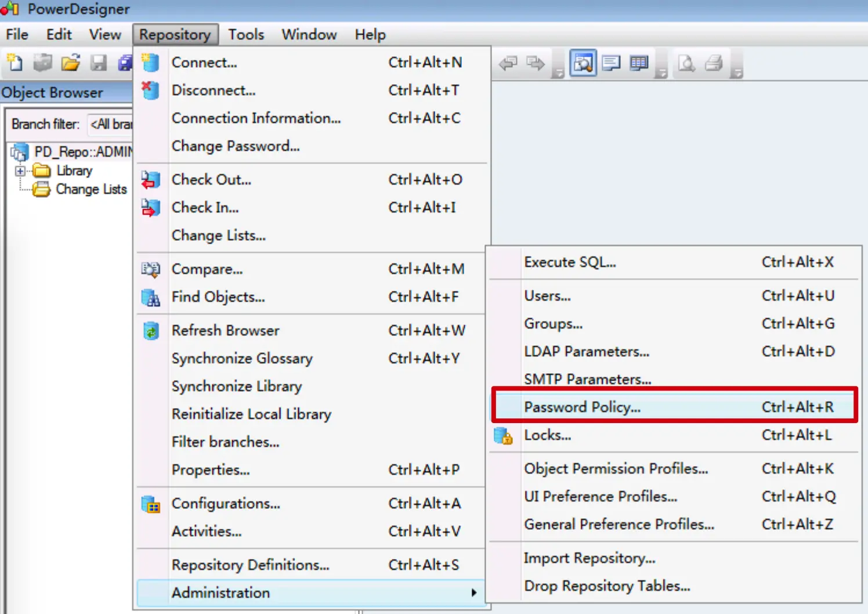This screenshot has width=868, height=614.
Task: Open toolbar options arrow after Result List icon
Action: click(x=661, y=73)
